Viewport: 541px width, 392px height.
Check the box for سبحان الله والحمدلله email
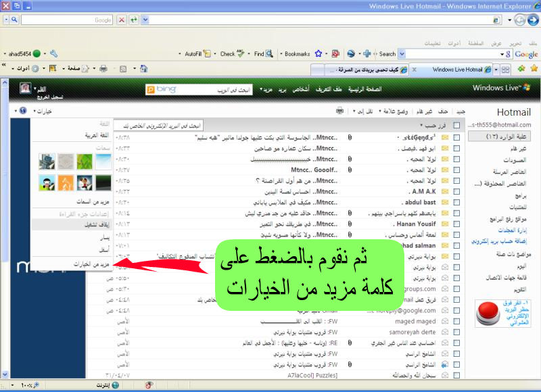[x=456, y=376]
